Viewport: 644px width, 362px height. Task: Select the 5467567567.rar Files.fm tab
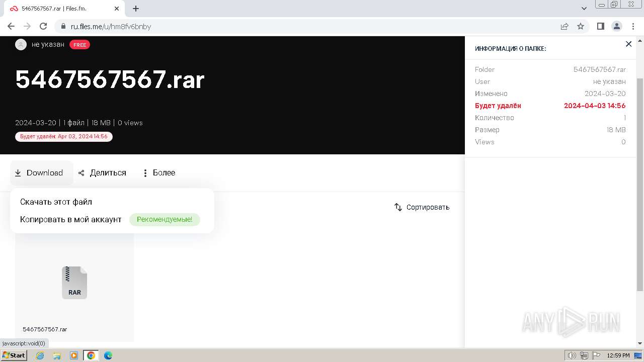[x=64, y=9]
